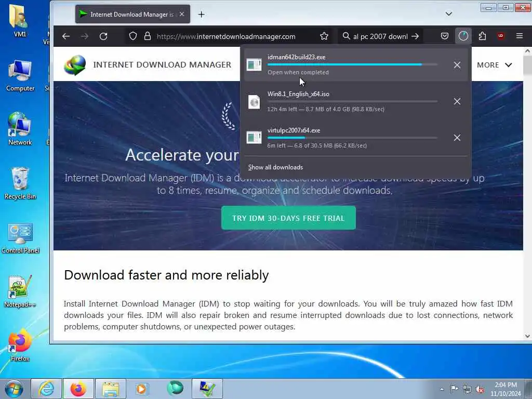Open the Network desktop icon
Screen dimensions: 532x399
(x=20, y=129)
